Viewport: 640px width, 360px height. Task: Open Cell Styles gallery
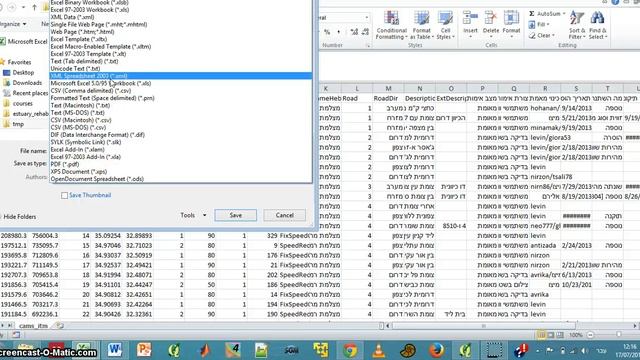[445, 25]
